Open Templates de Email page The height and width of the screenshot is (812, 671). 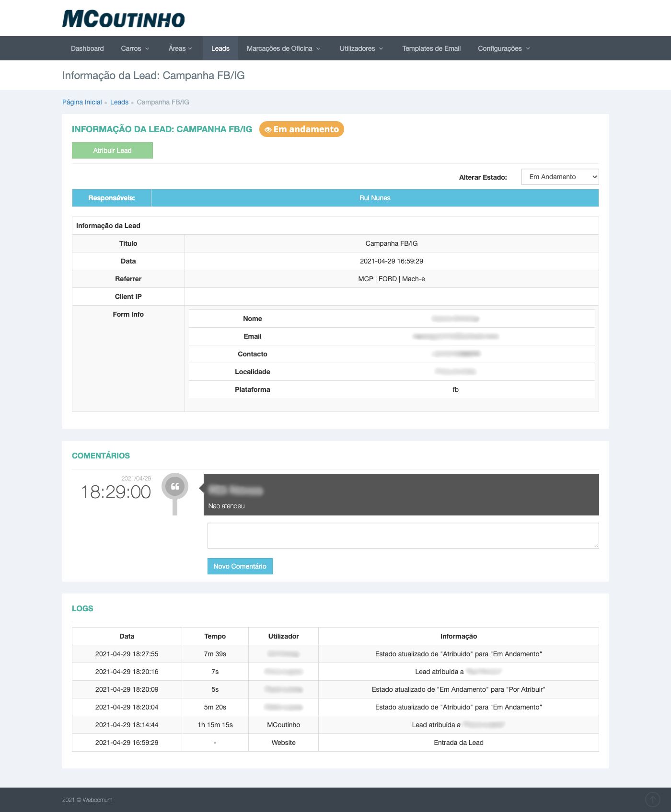[431, 48]
